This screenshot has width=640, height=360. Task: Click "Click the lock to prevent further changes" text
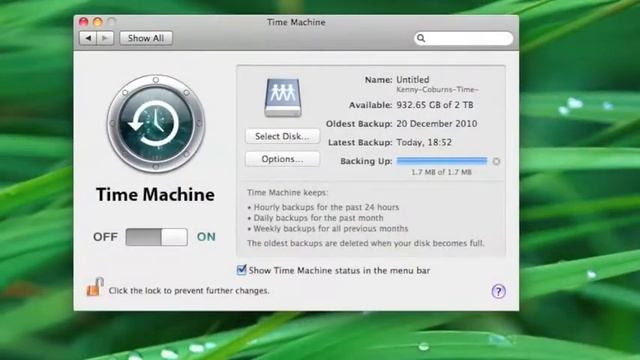(189, 291)
